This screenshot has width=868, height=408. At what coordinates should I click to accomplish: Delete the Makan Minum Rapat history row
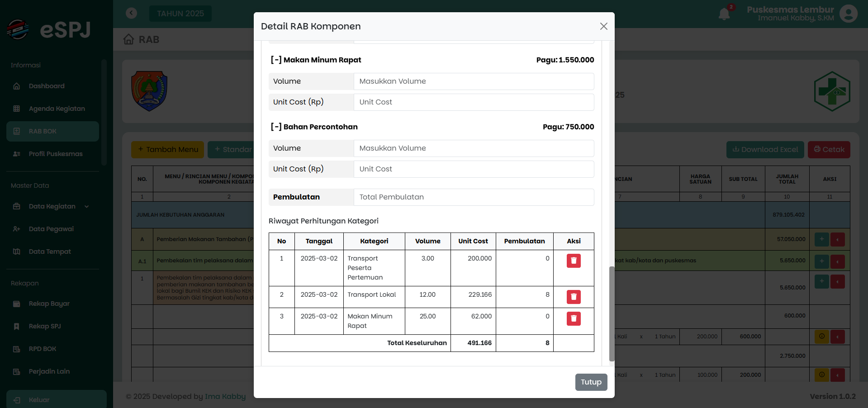[x=574, y=318]
